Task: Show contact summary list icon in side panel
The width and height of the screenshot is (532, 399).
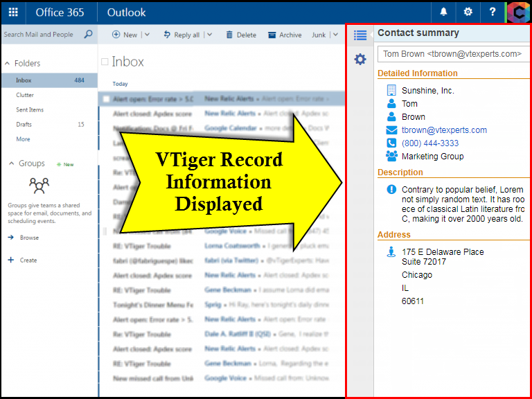Action: [360, 35]
